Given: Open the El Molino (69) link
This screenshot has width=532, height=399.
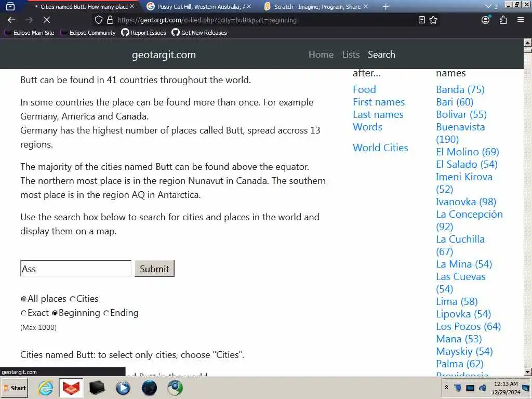Looking at the screenshot, I should (468, 152).
